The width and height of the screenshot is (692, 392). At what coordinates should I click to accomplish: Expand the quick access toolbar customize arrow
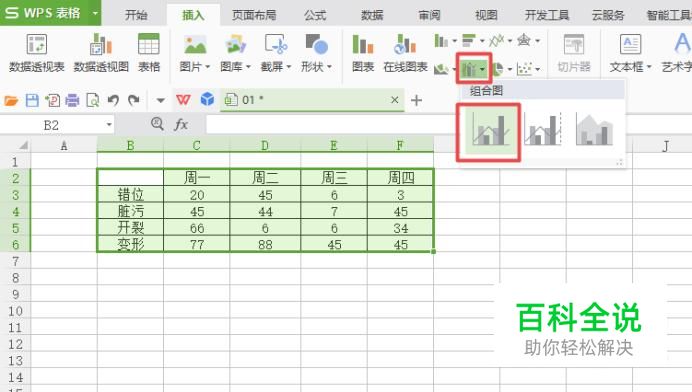point(161,101)
